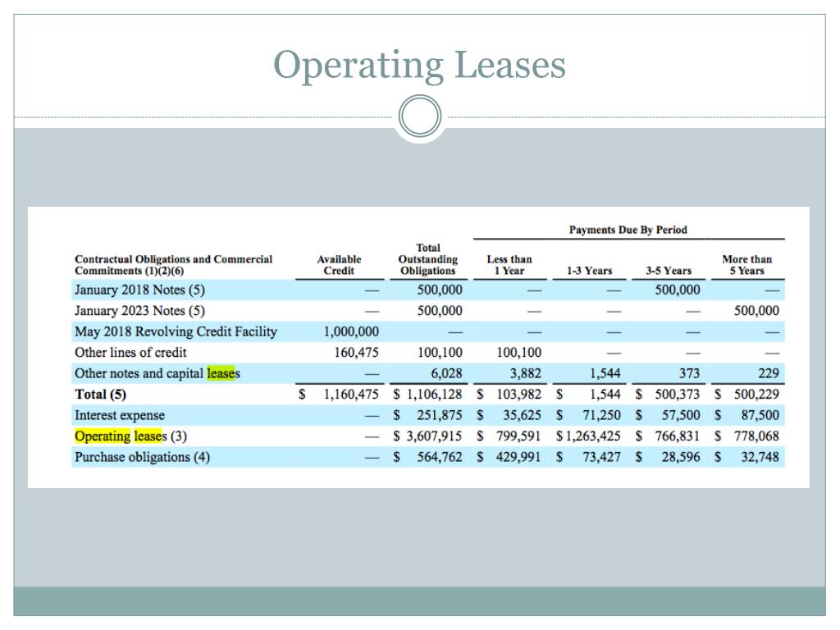Click the 'Less than 1 Year' header
The height and width of the screenshot is (630, 840).
tap(509, 265)
